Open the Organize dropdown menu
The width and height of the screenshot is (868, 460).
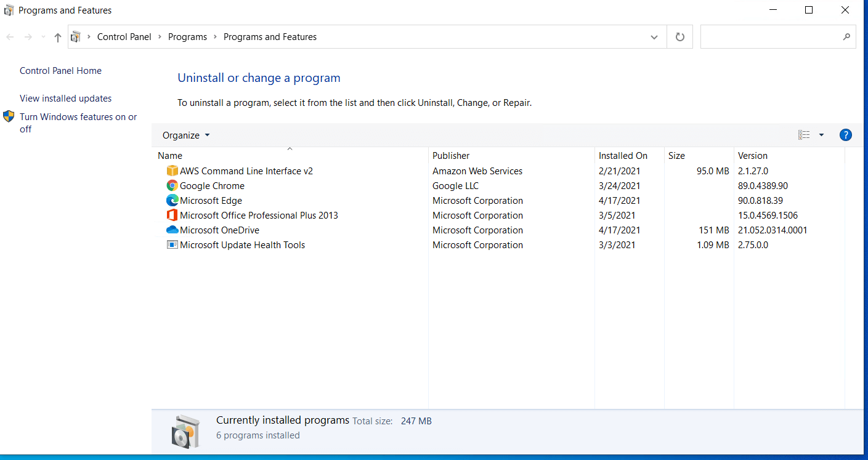click(x=185, y=135)
